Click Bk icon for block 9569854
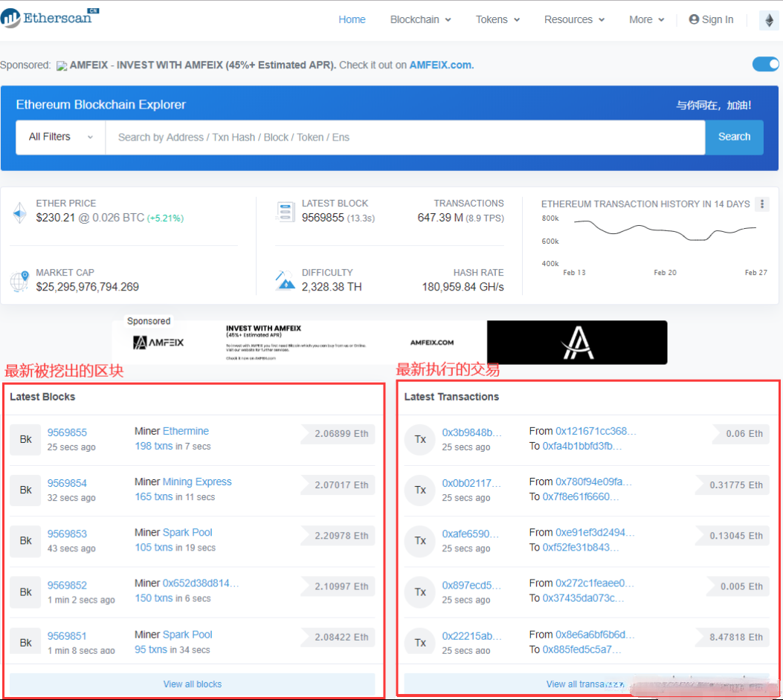Image resolution: width=783 pixels, height=700 pixels. tap(25, 490)
